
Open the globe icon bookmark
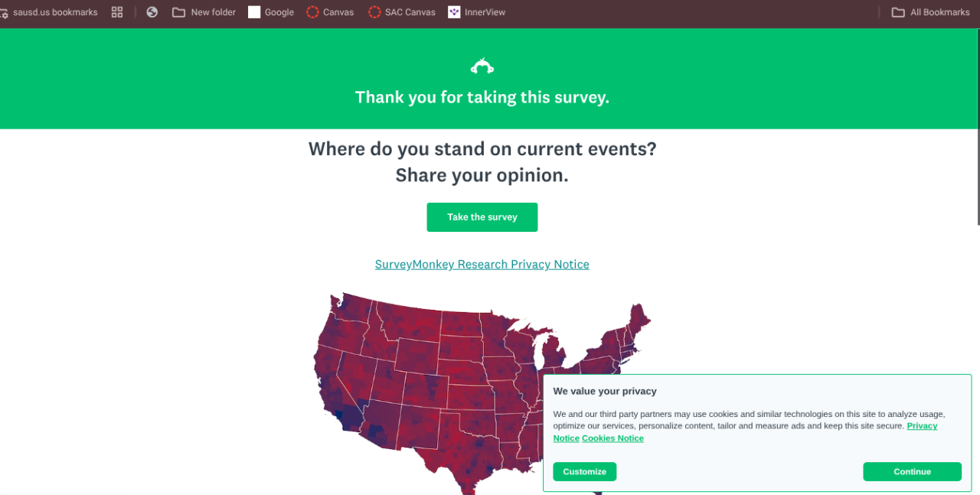click(x=152, y=12)
